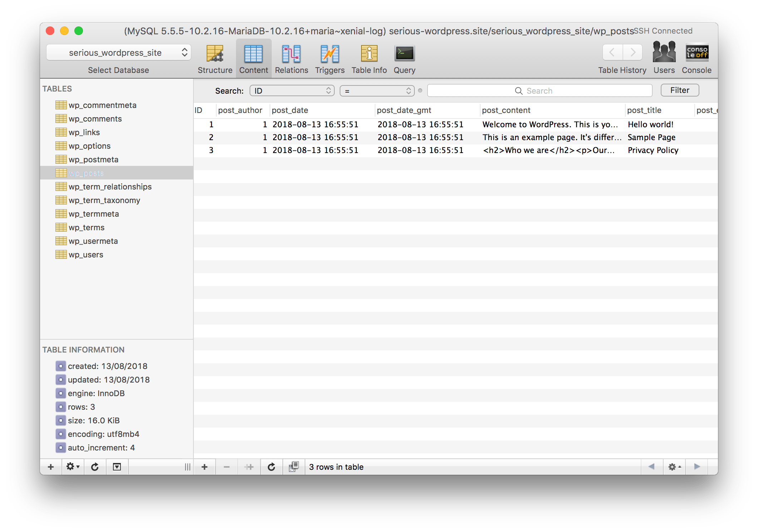Open the comparison operator dropdown
The height and width of the screenshot is (532, 758).
pos(377,91)
